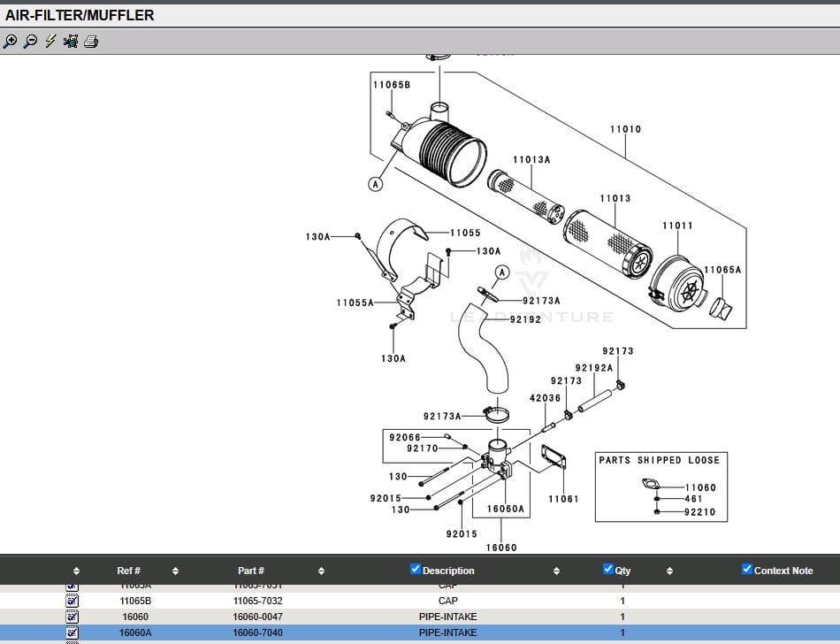Click the lightning bolt toolbar icon

pyautogui.click(x=50, y=41)
